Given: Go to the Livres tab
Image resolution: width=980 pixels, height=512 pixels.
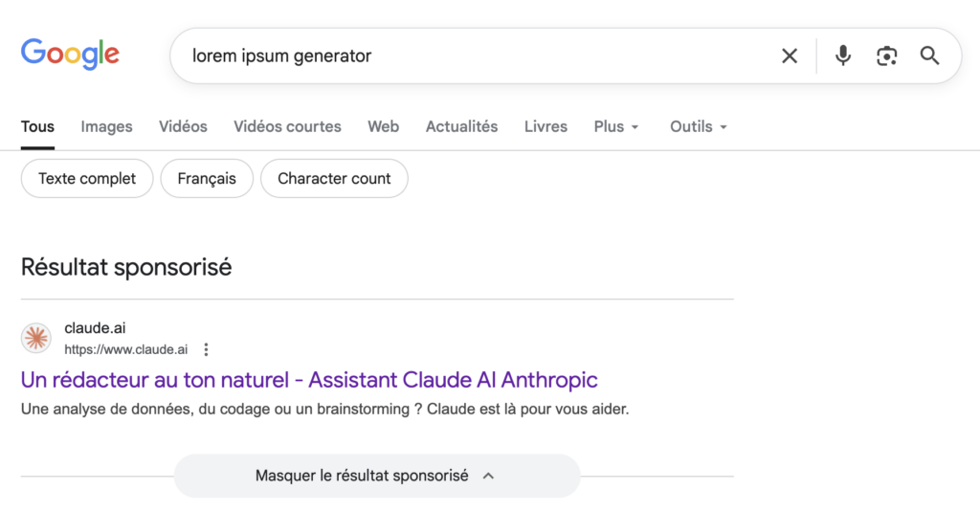Looking at the screenshot, I should tap(546, 127).
